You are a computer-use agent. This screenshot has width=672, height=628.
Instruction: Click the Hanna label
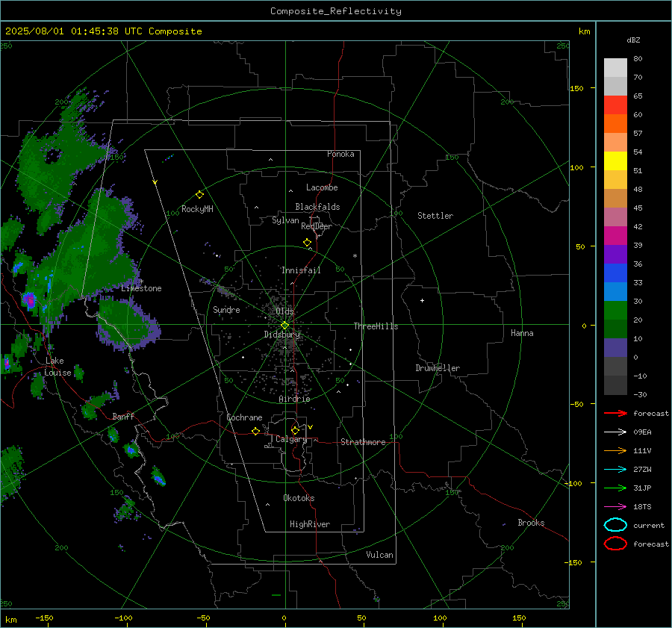tap(522, 333)
